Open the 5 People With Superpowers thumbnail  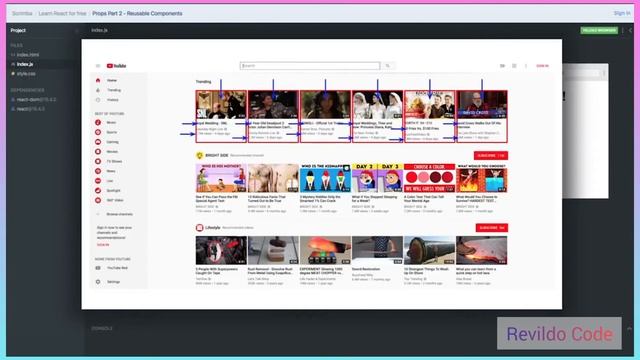click(x=221, y=250)
